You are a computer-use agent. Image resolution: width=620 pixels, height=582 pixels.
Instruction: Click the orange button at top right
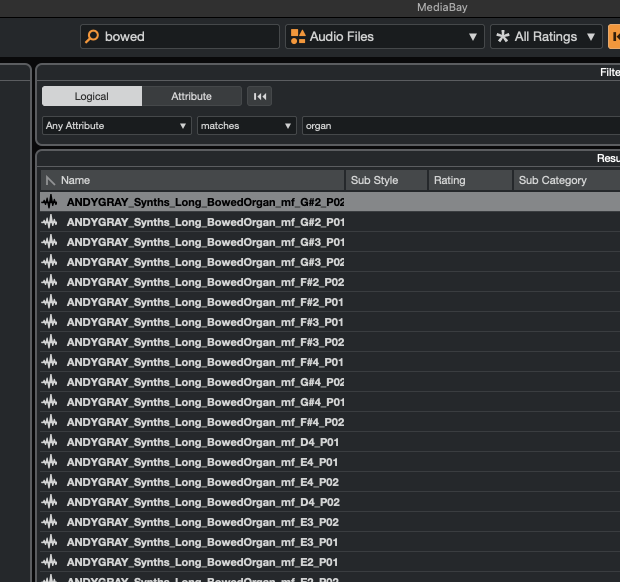[614, 36]
